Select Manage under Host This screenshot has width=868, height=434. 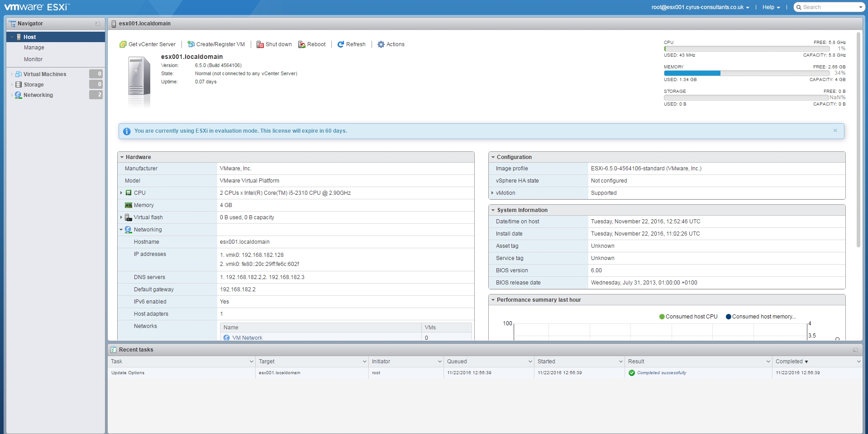pyautogui.click(x=34, y=48)
